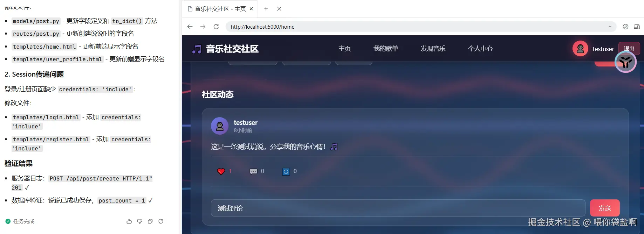
Task: Click the comment input containing 测试评论
Action: point(398,208)
